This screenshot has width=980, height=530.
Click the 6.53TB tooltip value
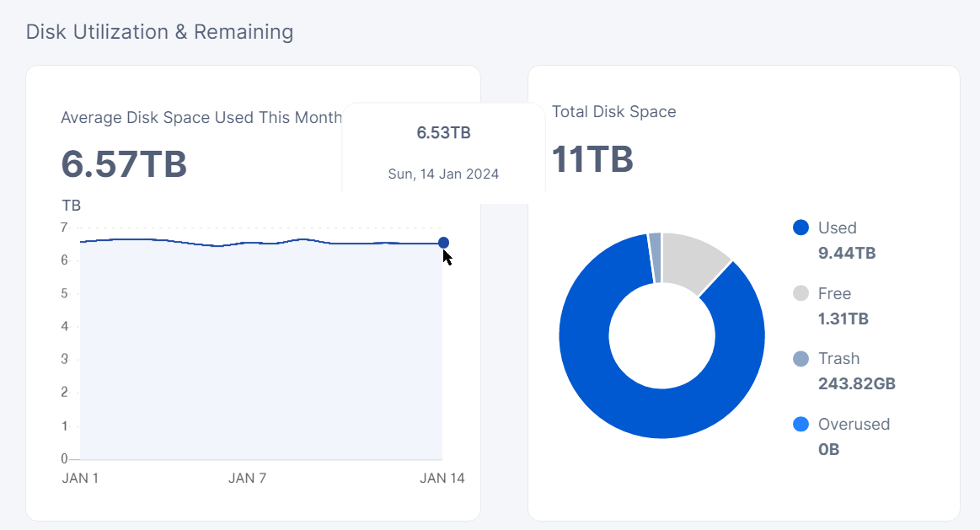coord(443,133)
